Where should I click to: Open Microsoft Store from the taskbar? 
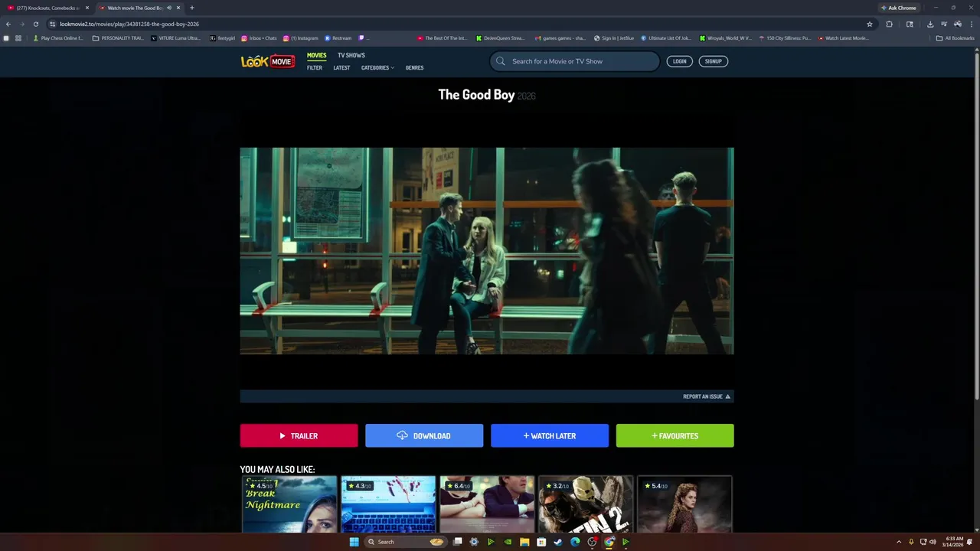tap(541, 542)
